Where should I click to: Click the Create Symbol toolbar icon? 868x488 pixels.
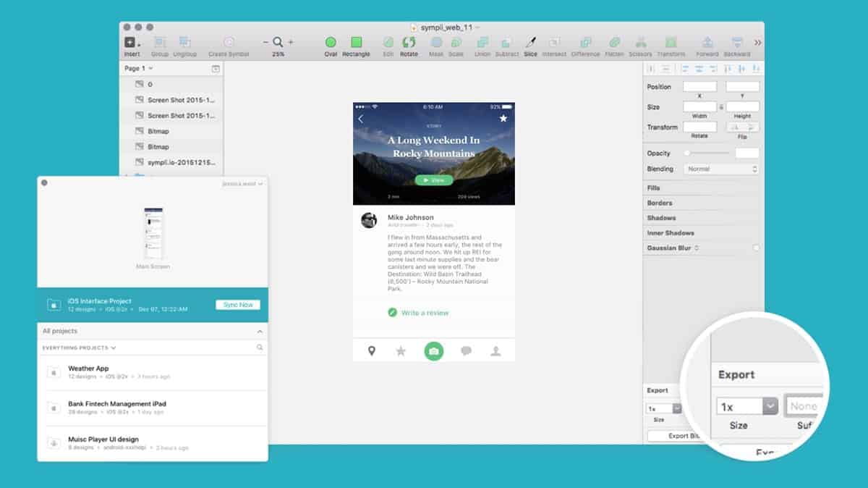pos(229,43)
